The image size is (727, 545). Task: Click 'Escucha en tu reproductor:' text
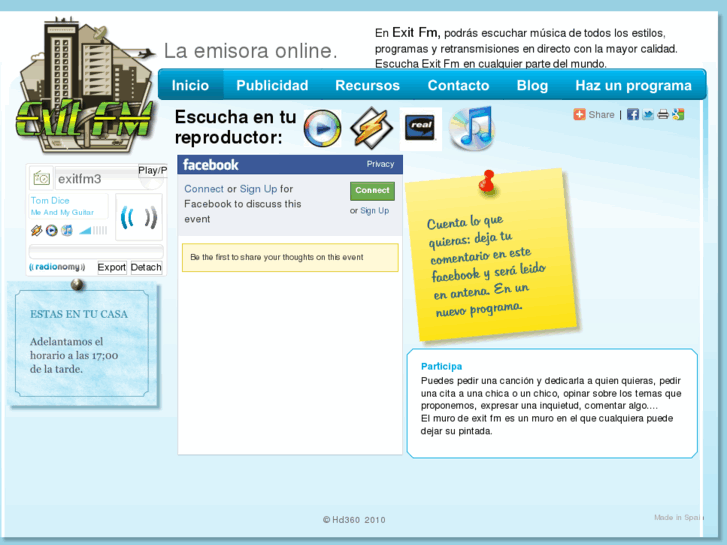coord(235,127)
